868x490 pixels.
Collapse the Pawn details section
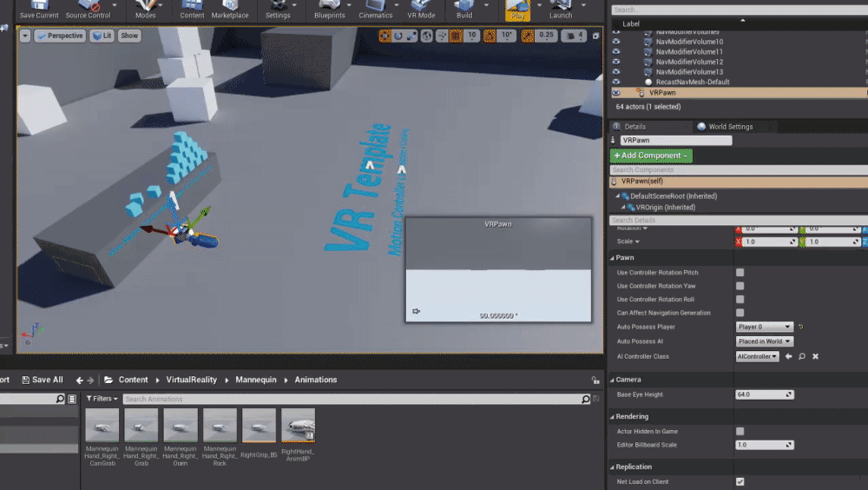tap(612, 258)
